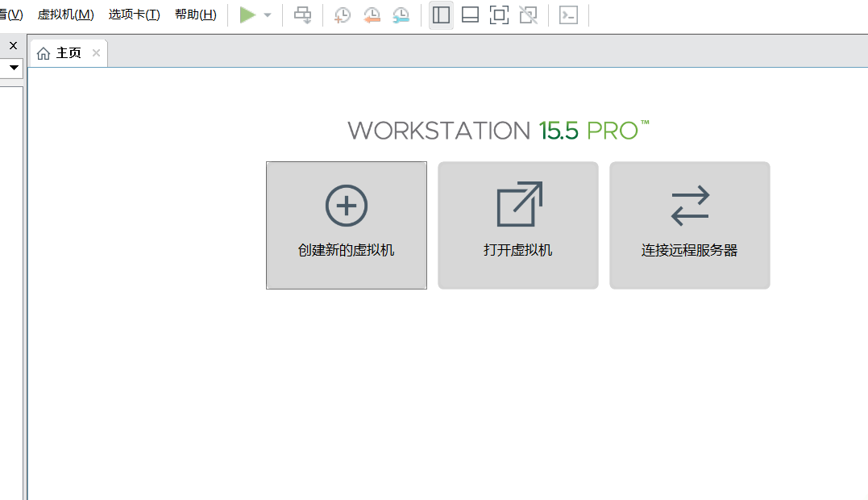Image resolution: width=868 pixels, height=500 pixels.
Task: Click the open-external arrow icon
Action: [519, 204]
